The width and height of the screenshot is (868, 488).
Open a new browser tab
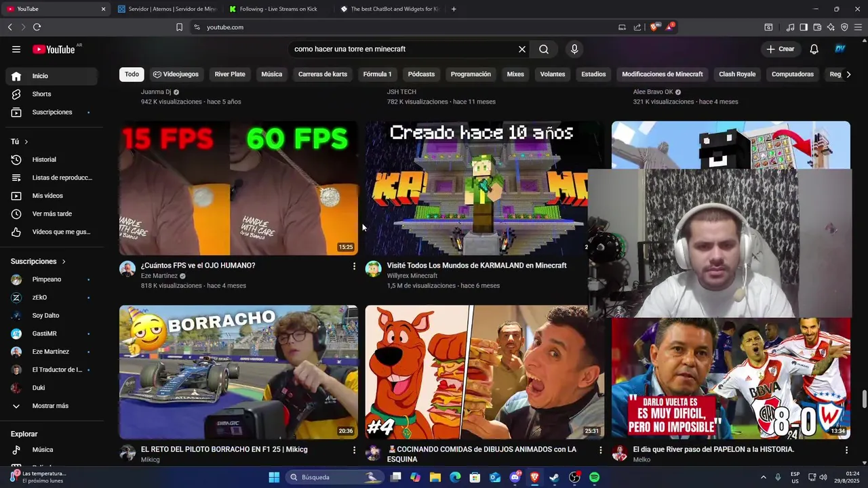[454, 9]
